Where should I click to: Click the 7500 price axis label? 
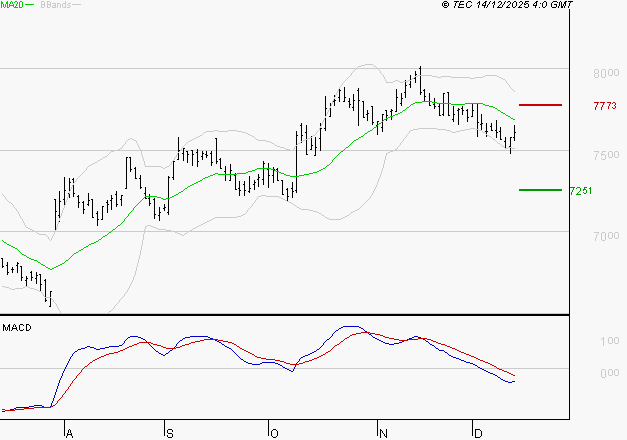pos(606,155)
